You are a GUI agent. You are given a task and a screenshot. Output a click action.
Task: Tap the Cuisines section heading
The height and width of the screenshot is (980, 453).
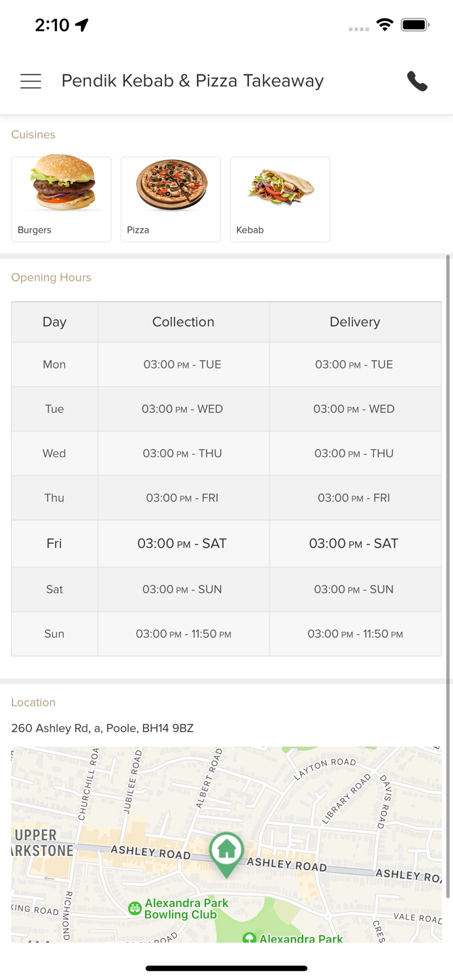click(33, 135)
